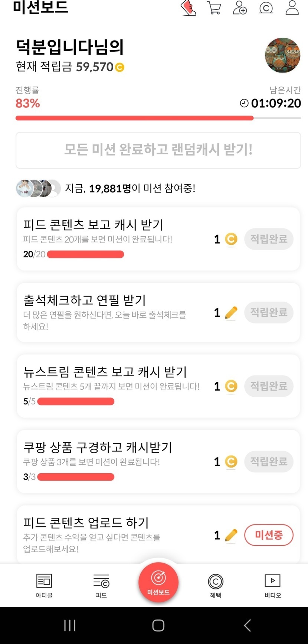Screen dimensions: 308x644
Task: Open the 쿠팡 상품 구경하고 캐시받기 mission
Action: (x=98, y=448)
